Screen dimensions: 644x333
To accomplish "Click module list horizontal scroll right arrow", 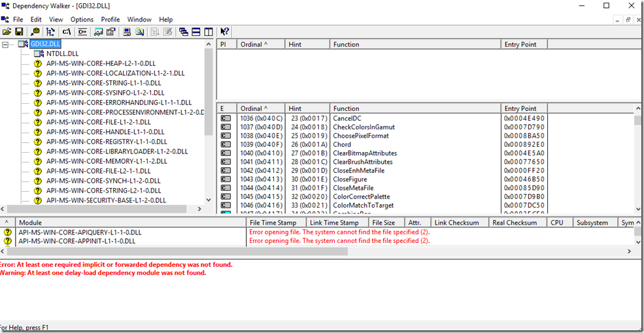I will click(630, 251).
